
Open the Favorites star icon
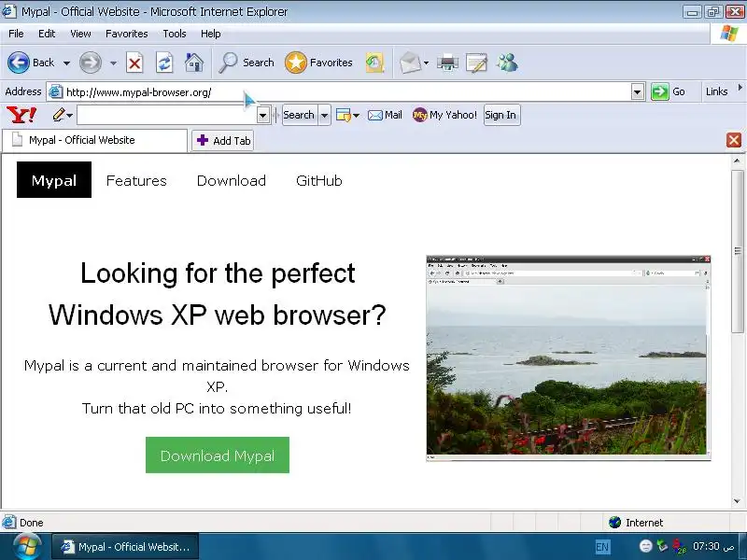[x=295, y=63]
